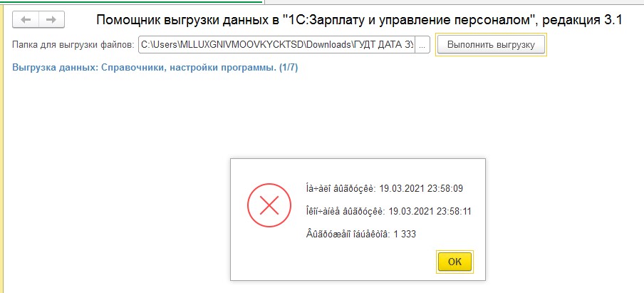Click the Выгрузка данных status line
The image size is (644, 293).
click(142, 68)
